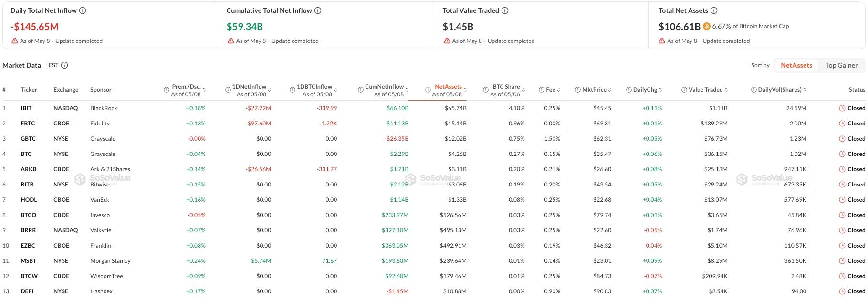Click the -$145.65M daily inflow value
The width and height of the screenshot is (868, 300).
34,27
